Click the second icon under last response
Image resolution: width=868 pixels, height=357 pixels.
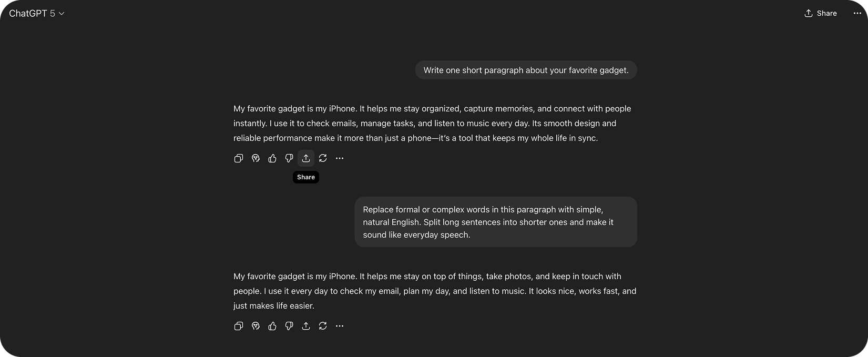coord(256,326)
